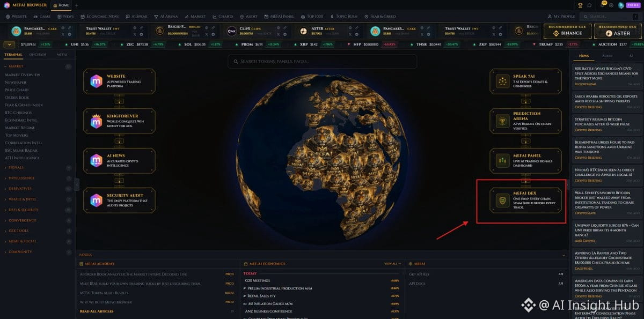
Task: Open BTC Chronos in the sidebar
Action: coord(18,113)
